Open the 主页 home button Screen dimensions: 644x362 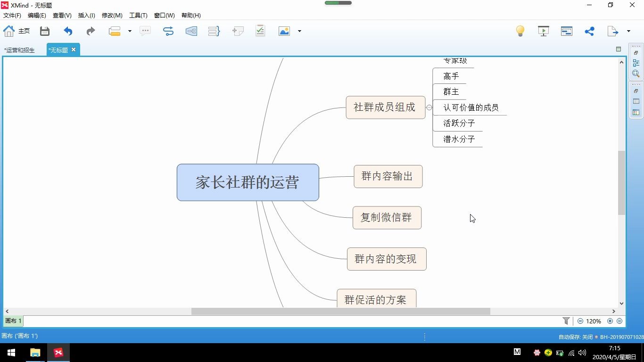17,31
